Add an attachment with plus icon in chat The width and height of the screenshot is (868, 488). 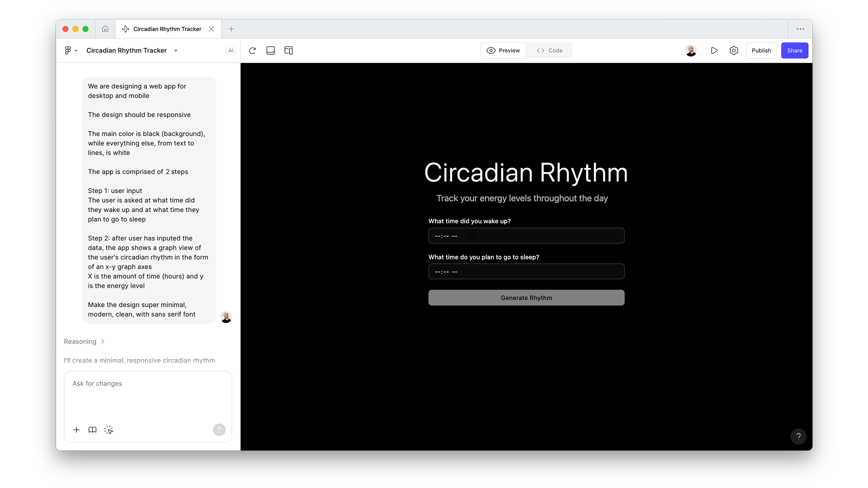tap(76, 430)
